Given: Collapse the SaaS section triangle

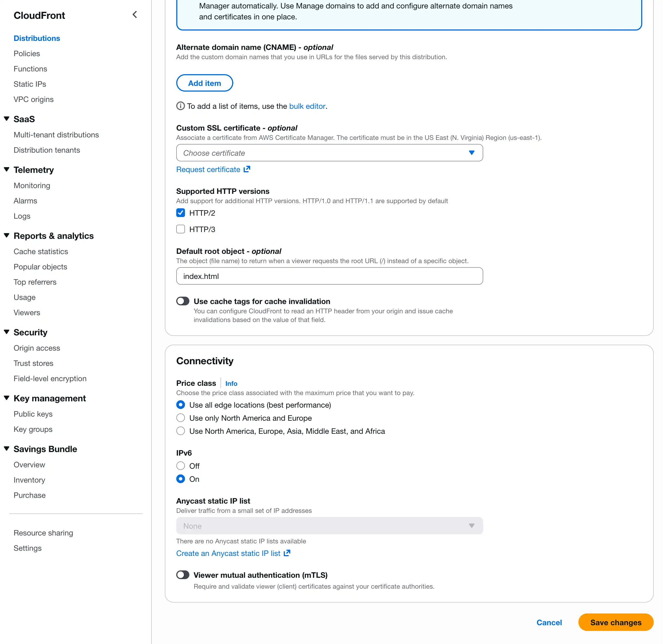Looking at the screenshot, I should (x=7, y=119).
